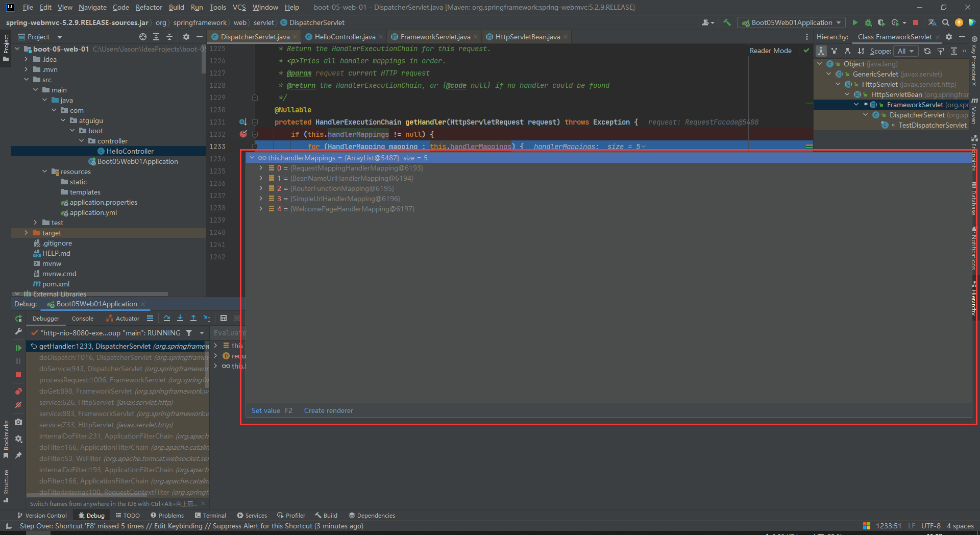Click the Step Into debug icon
The height and width of the screenshot is (535, 980).
[x=180, y=318]
